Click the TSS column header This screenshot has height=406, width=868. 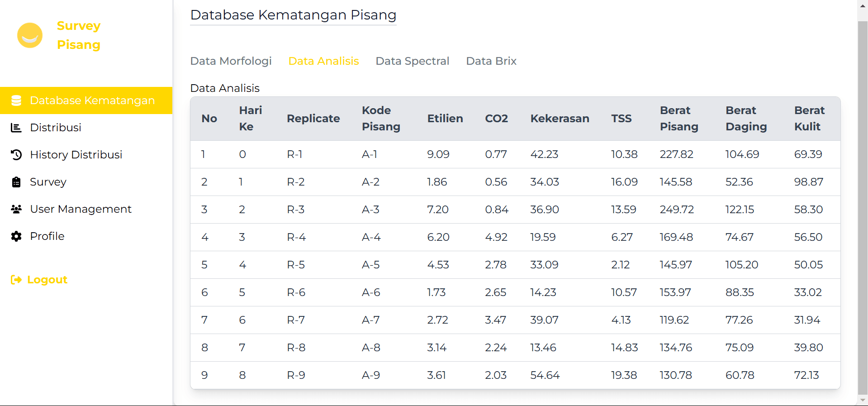[x=621, y=119]
